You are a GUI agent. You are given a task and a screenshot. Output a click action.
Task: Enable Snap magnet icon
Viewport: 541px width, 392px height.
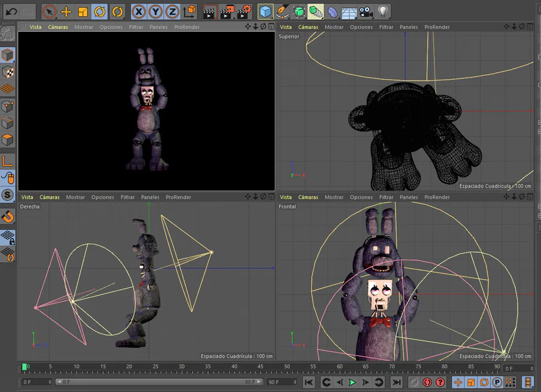coord(7,216)
